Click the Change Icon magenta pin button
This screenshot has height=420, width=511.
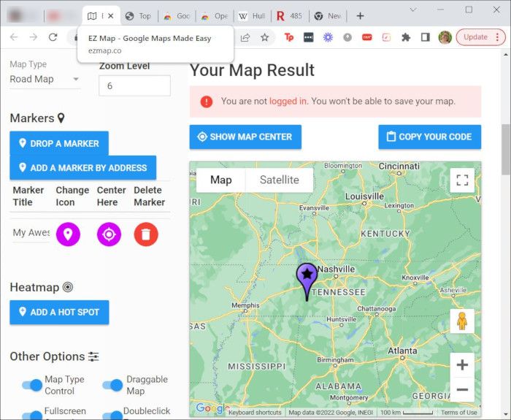click(68, 234)
